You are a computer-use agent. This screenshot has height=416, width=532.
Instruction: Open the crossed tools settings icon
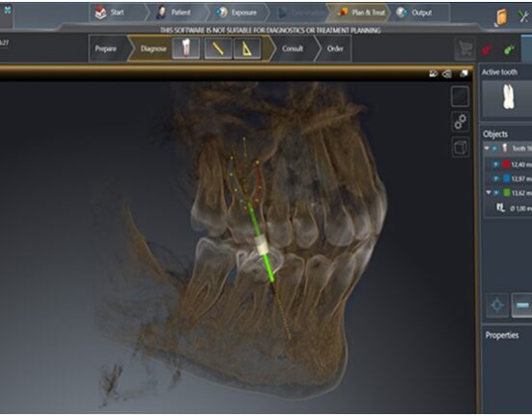tap(524, 16)
